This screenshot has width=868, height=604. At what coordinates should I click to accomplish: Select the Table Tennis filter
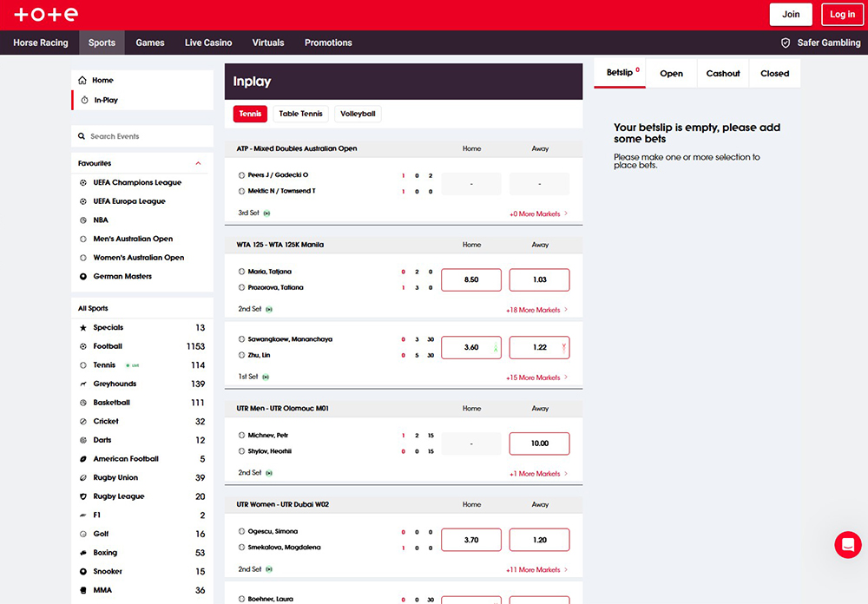300,114
